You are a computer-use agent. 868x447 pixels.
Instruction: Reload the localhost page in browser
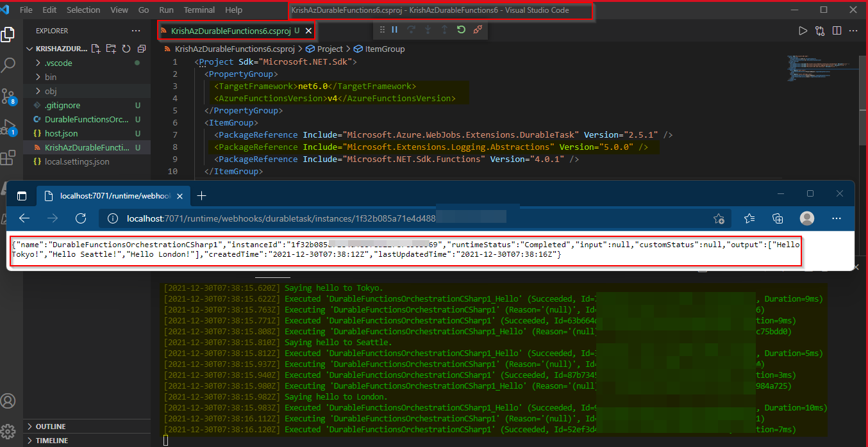(81, 218)
